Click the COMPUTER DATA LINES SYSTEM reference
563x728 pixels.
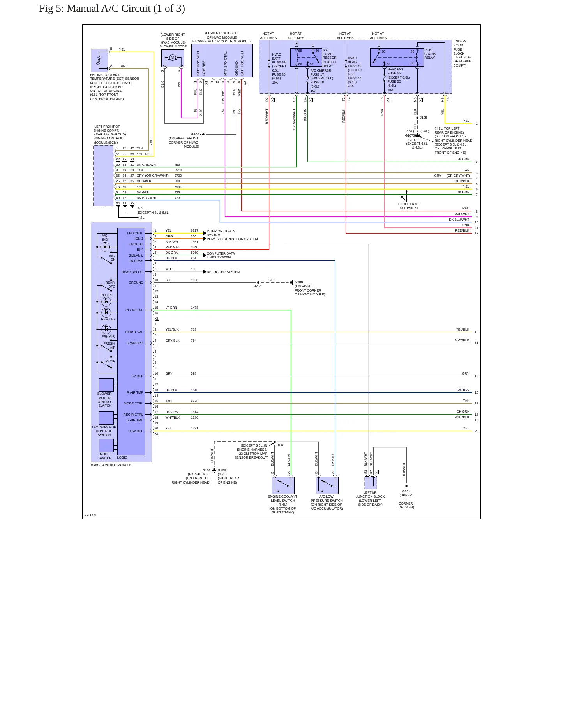(221, 255)
